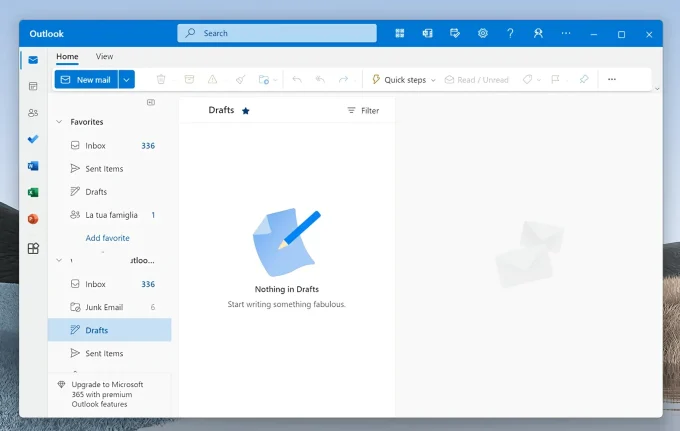Click the New mail button
Viewport: 680px width, 431px height.
[x=86, y=79]
